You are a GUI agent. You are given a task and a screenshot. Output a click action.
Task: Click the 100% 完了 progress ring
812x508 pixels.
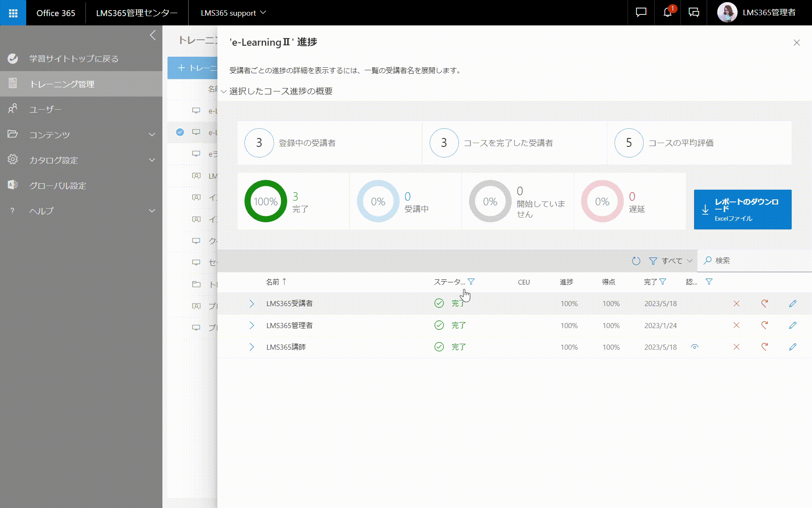(x=266, y=201)
